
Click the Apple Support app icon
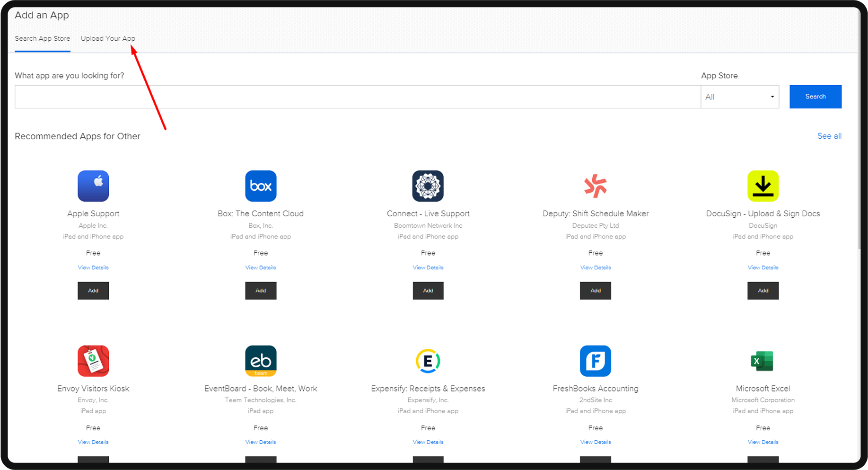(x=93, y=186)
